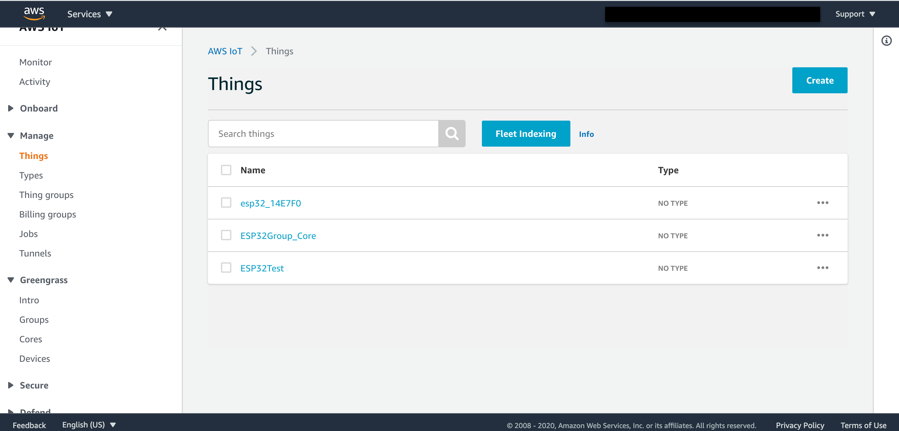Close the AWS IoT sidebar with the X
This screenshot has width=899, height=431.
[162, 28]
